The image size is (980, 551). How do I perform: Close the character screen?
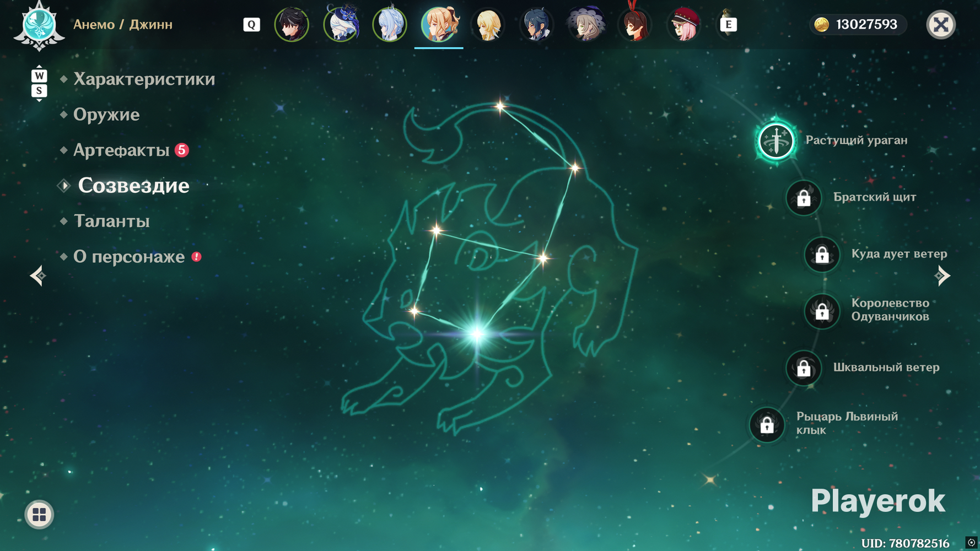(x=941, y=24)
